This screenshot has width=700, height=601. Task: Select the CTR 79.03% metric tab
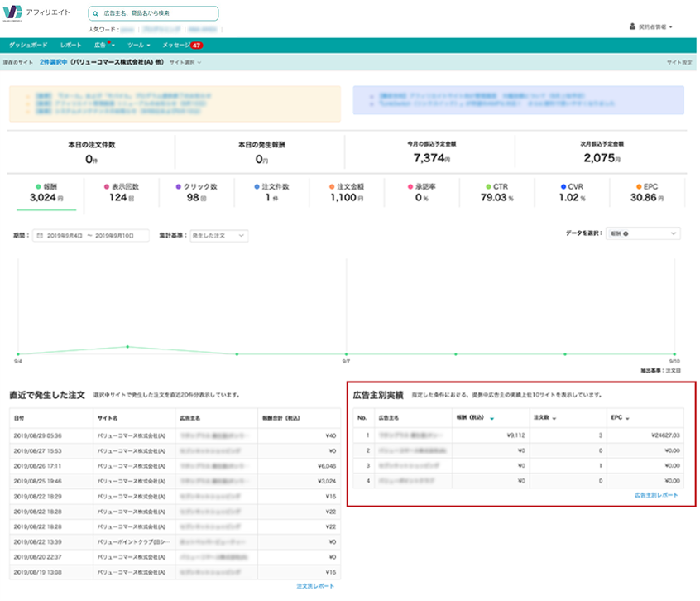[x=497, y=193]
